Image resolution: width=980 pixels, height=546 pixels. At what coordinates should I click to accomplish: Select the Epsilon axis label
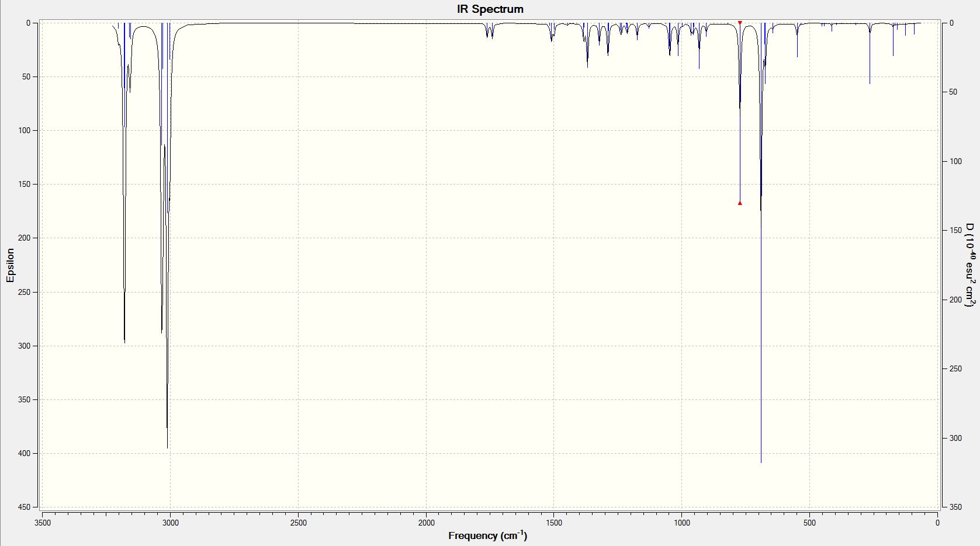10,265
